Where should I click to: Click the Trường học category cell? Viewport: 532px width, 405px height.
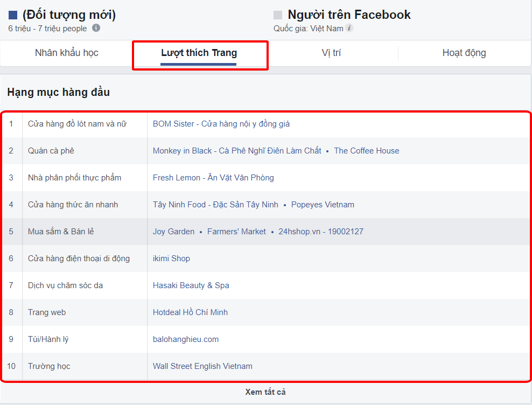[85, 366]
